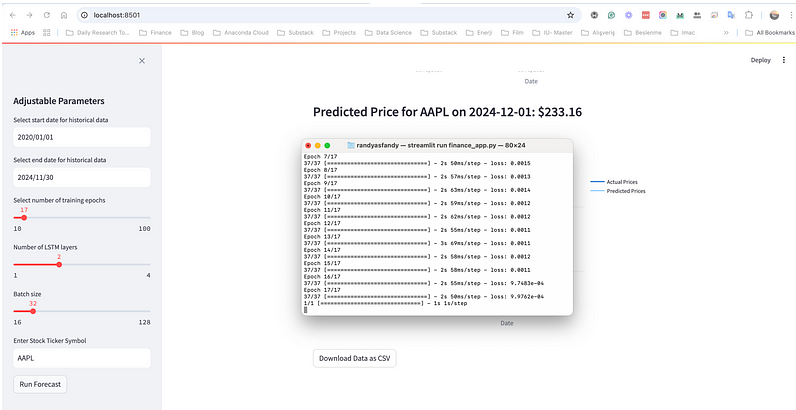This screenshot has height=410, width=796.
Task: Click the Stock Ticker Symbol field with AAPL
Action: click(82, 358)
